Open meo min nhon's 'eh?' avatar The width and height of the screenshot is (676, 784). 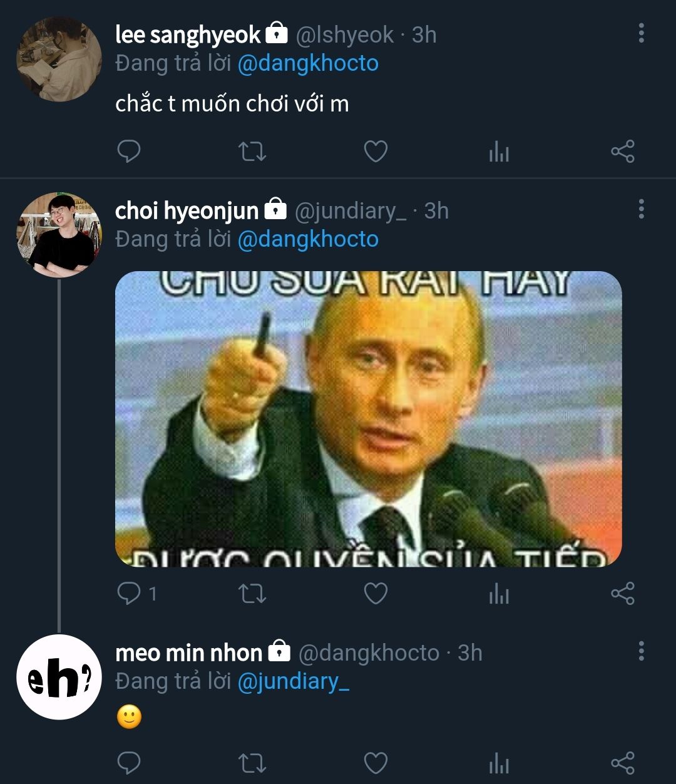(59, 677)
